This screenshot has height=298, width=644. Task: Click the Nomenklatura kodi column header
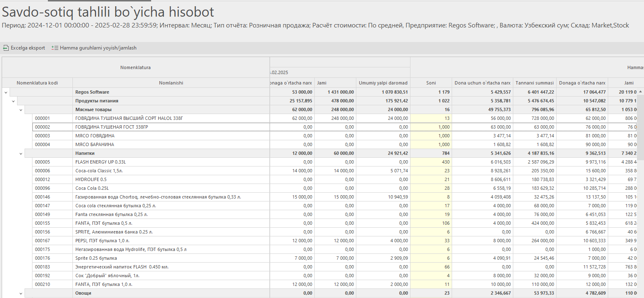point(37,83)
